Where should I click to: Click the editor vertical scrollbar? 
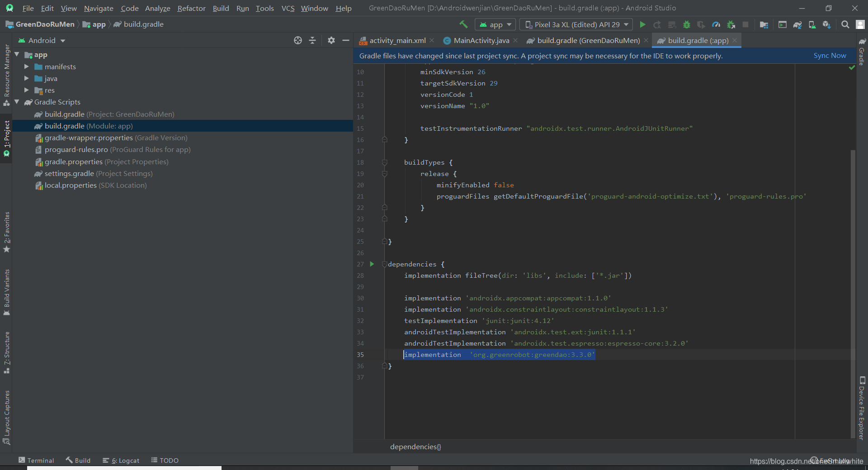(853, 294)
